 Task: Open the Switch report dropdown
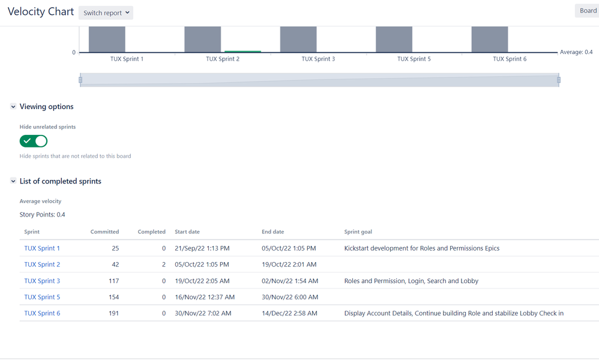106,13
